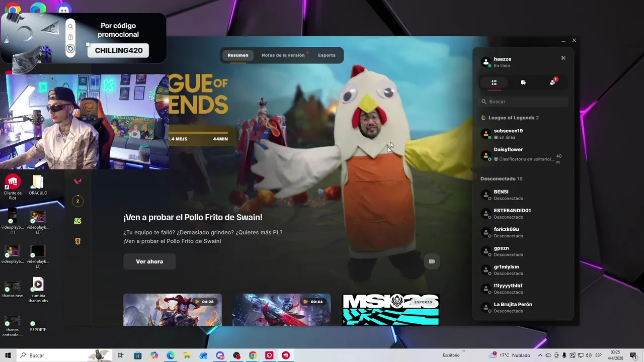This screenshot has height=362, width=644.
Task: Select offline friend La Brujita Perón
Action: (523, 307)
